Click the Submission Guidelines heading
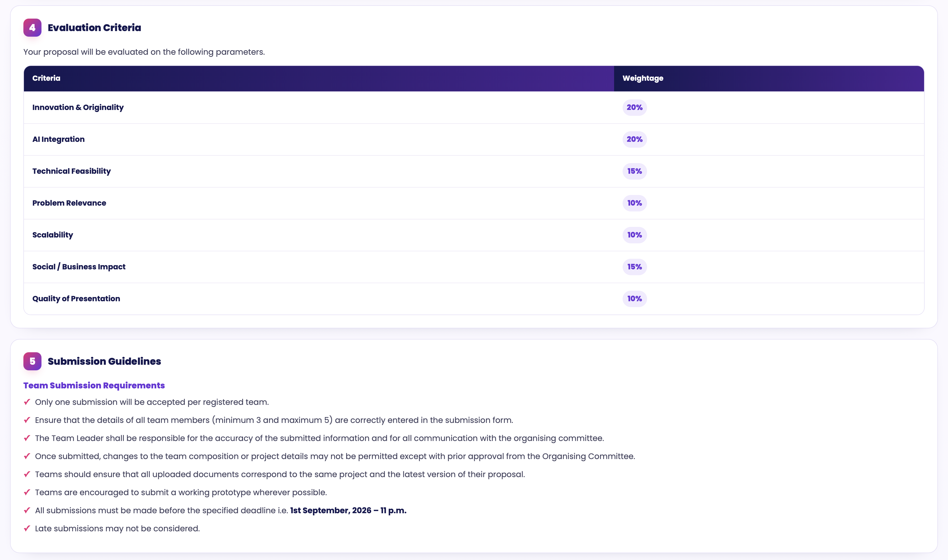This screenshot has height=560, width=948. [104, 361]
